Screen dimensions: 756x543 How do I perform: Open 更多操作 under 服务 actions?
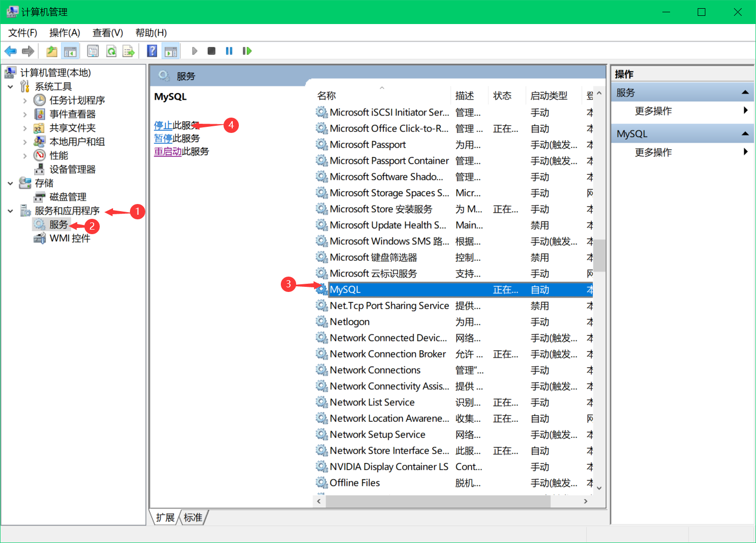pyautogui.click(x=653, y=111)
